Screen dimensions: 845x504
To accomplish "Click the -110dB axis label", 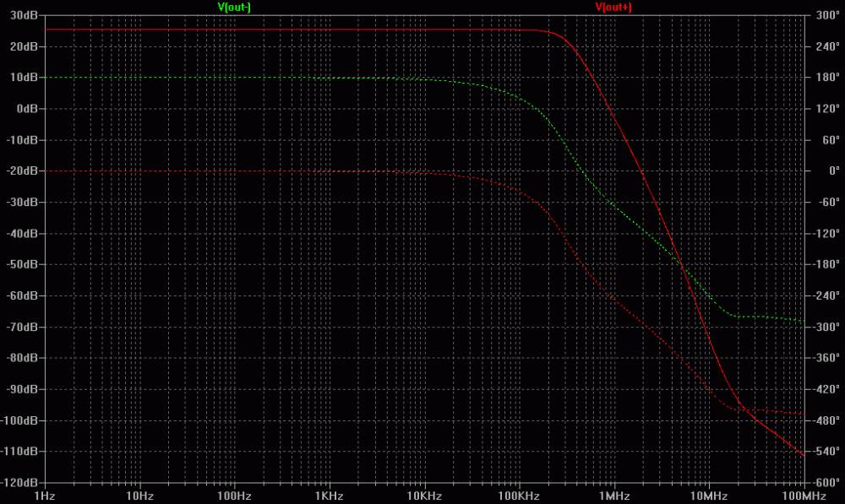I will [x=19, y=451].
